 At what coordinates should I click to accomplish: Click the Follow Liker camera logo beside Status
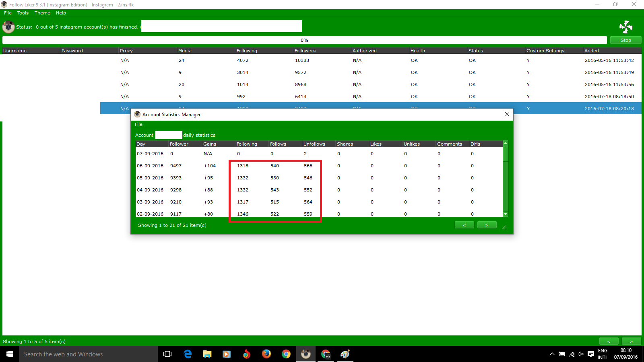click(8, 27)
